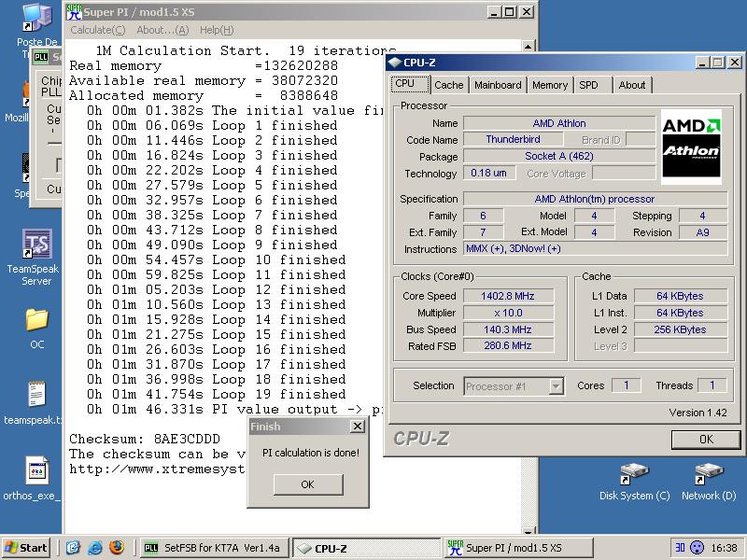This screenshot has height=560, width=747.
Task: Click the Allocated memory line in Super PI
Action: click(204, 95)
